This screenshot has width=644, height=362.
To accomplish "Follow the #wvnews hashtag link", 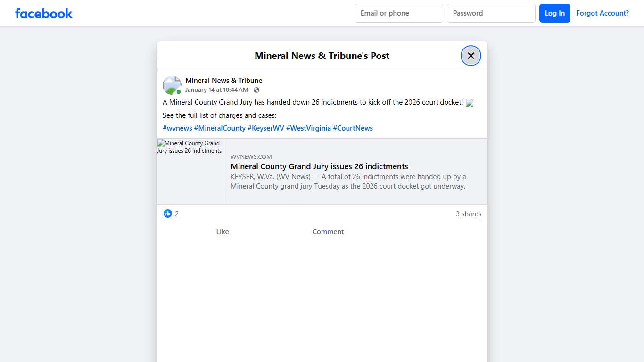I will (177, 128).
